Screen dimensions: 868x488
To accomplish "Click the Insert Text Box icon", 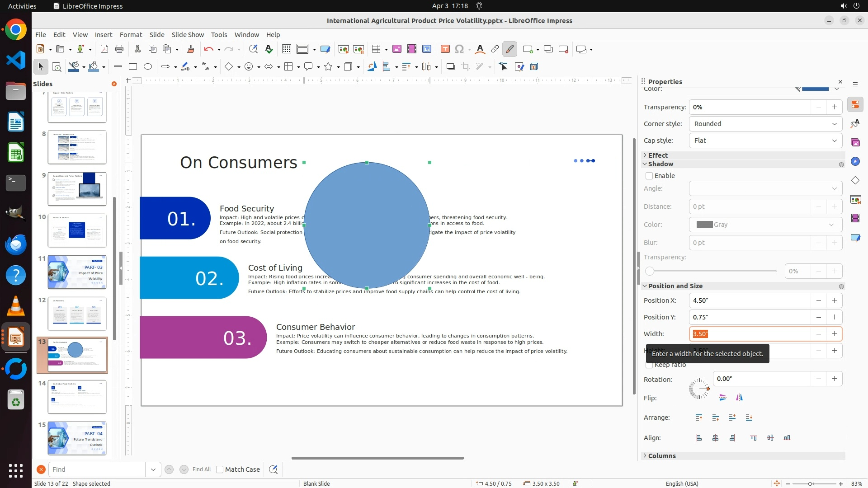I will (x=445, y=49).
